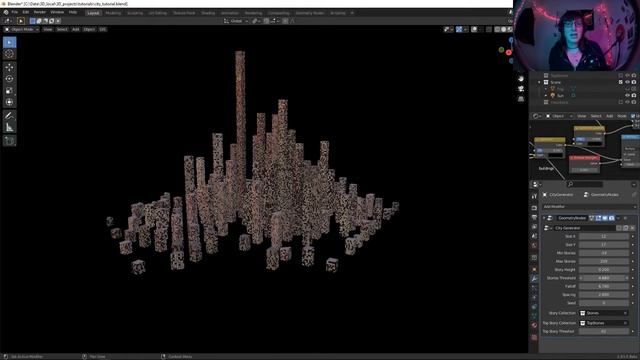Screen dimensions: 640x360
Task: Open the viewport header GIS menu
Action: click(102, 29)
